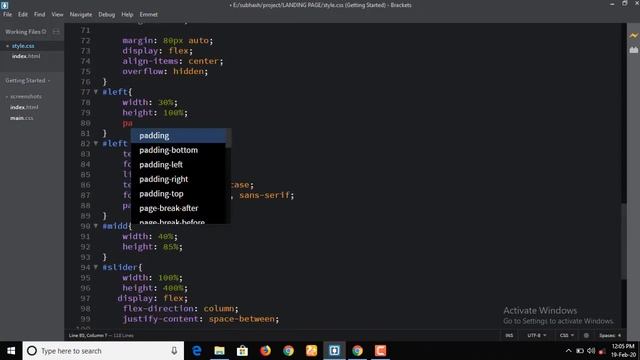Open the orange app icon next to Chrome

click(x=311, y=351)
